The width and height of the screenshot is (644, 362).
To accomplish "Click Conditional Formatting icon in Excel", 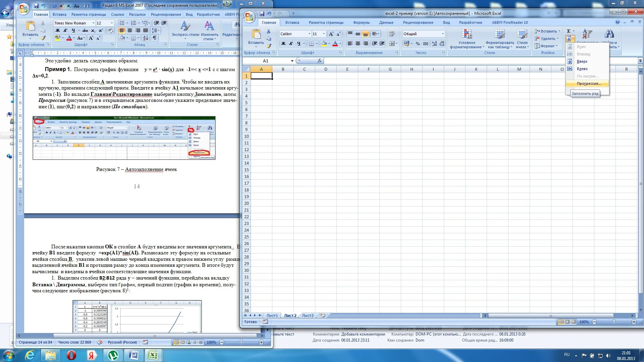I will (467, 35).
